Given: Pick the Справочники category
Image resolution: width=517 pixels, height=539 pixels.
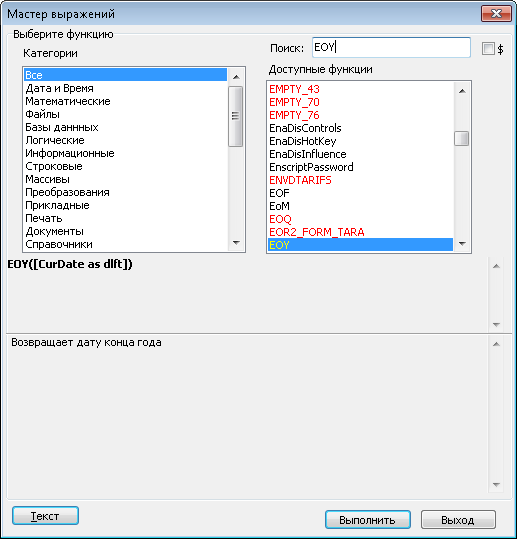Looking at the screenshot, I should coord(125,244).
